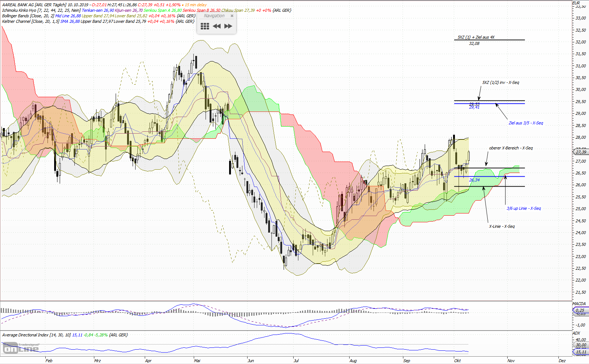The image size is (589, 364).
Task: Click the 22,00 price axis label
Action: (x=581, y=280)
